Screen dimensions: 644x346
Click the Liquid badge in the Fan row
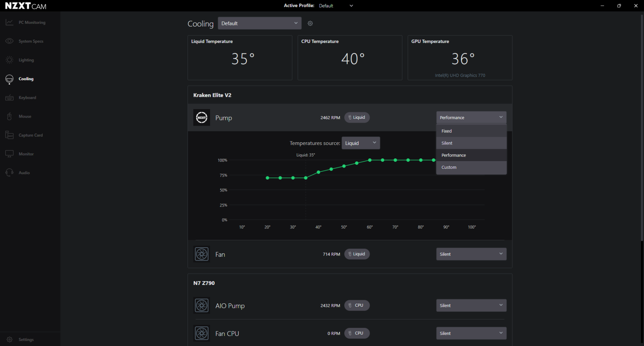tap(357, 254)
